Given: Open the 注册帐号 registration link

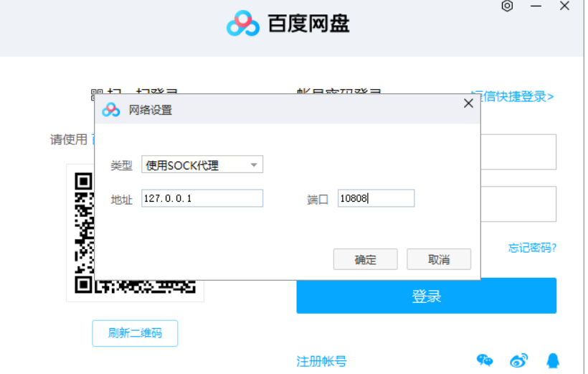Looking at the screenshot, I should coord(321,361).
